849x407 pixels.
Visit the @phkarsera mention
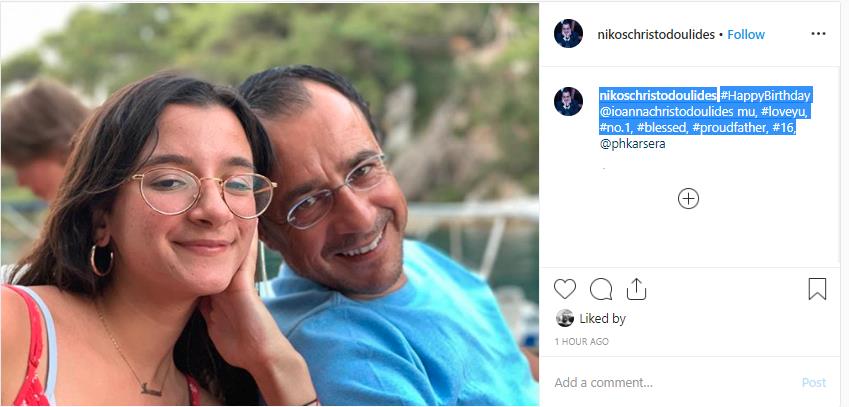click(632, 144)
